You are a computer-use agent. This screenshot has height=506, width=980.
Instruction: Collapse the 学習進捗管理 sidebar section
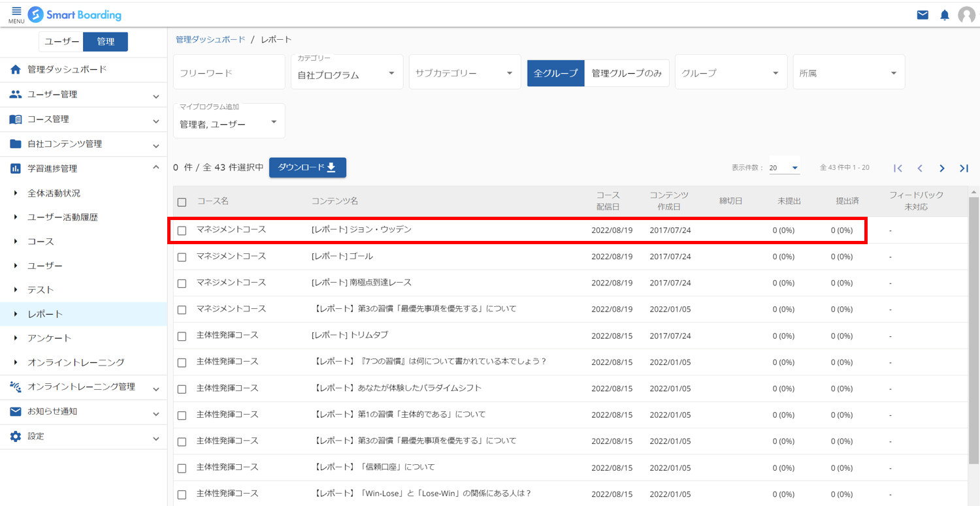156,168
